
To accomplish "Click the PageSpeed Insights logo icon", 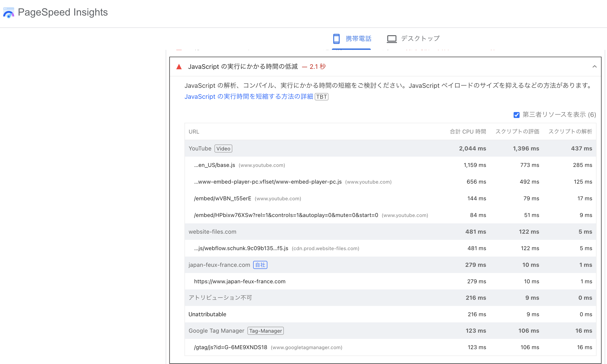I will click(x=9, y=13).
